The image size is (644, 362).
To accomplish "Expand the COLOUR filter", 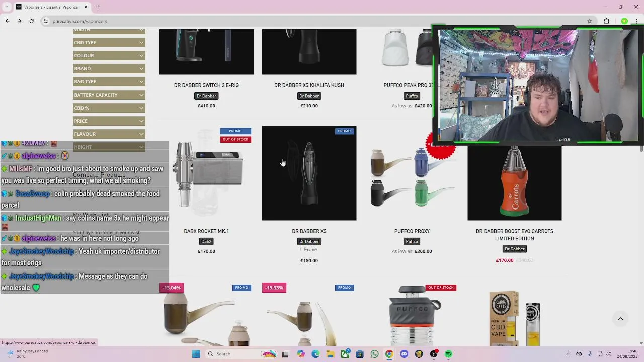I will pos(109,55).
